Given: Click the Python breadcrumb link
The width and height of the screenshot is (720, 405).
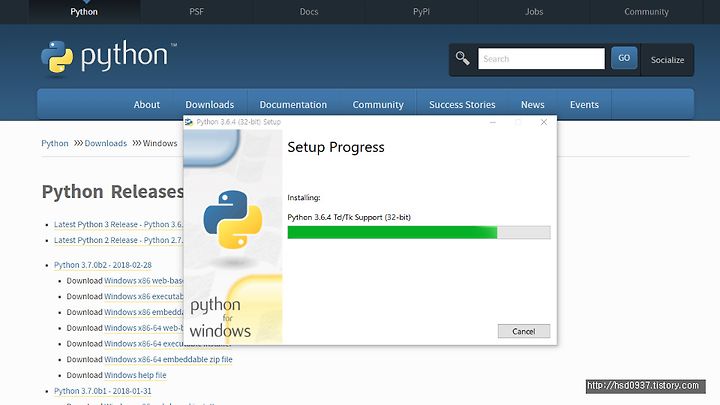Looking at the screenshot, I should click(x=55, y=143).
